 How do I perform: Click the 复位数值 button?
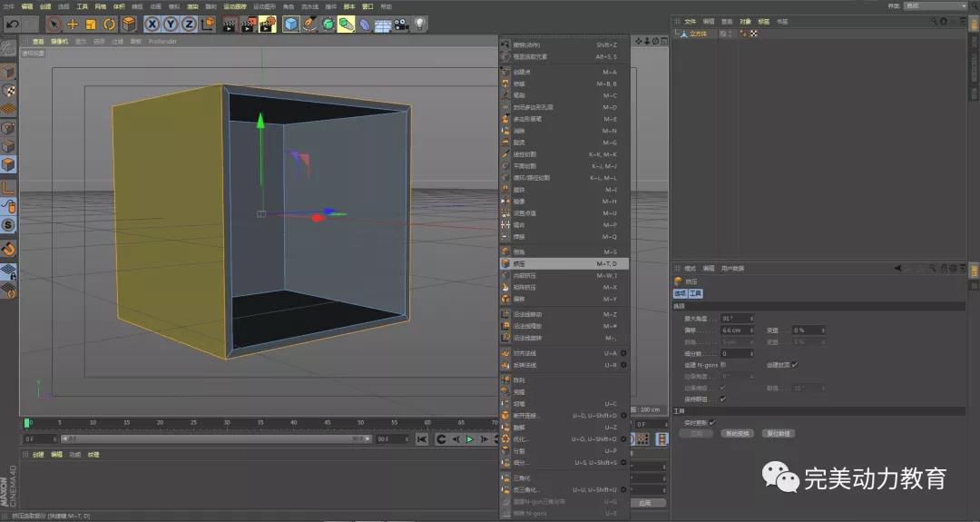point(779,434)
